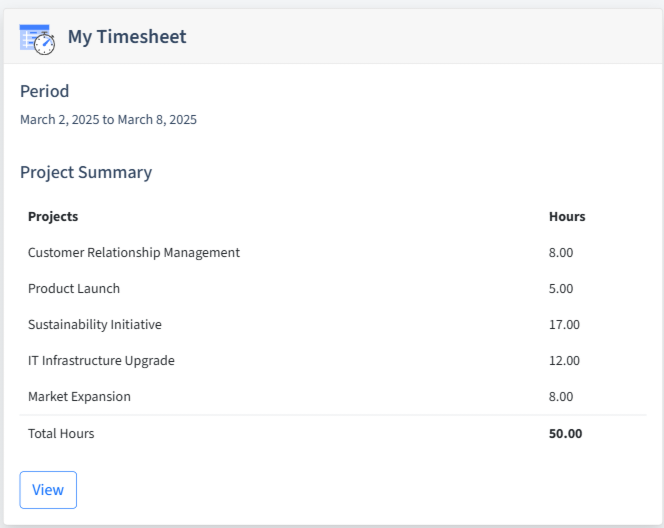Click the 50.00 total hours value
The height and width of the screenshot is (528, 664).
click(565, 434)
